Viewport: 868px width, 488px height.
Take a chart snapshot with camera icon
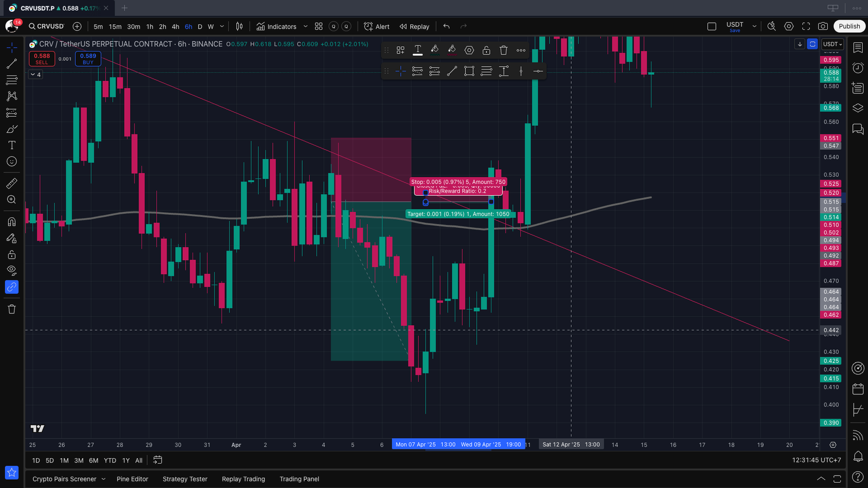[823, 26]
